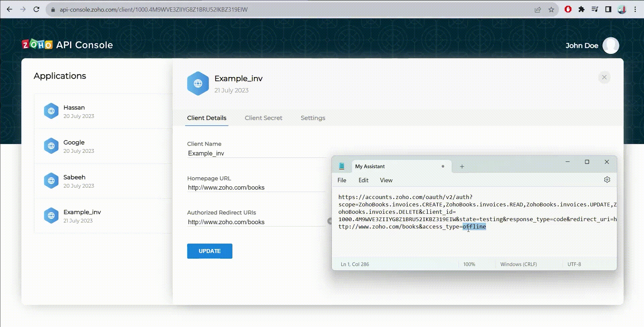
Task: Open the Settings tab
Action: (313, 118)
